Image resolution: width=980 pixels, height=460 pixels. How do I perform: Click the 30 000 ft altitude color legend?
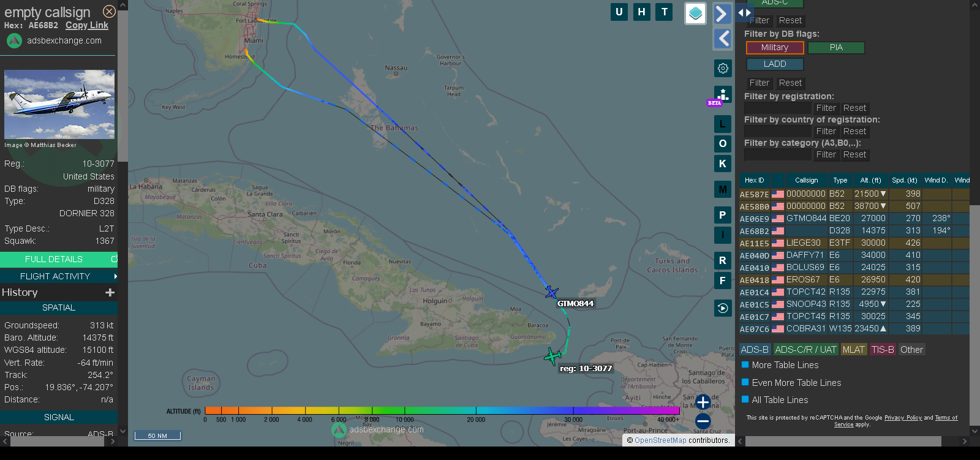coord(573,420)
